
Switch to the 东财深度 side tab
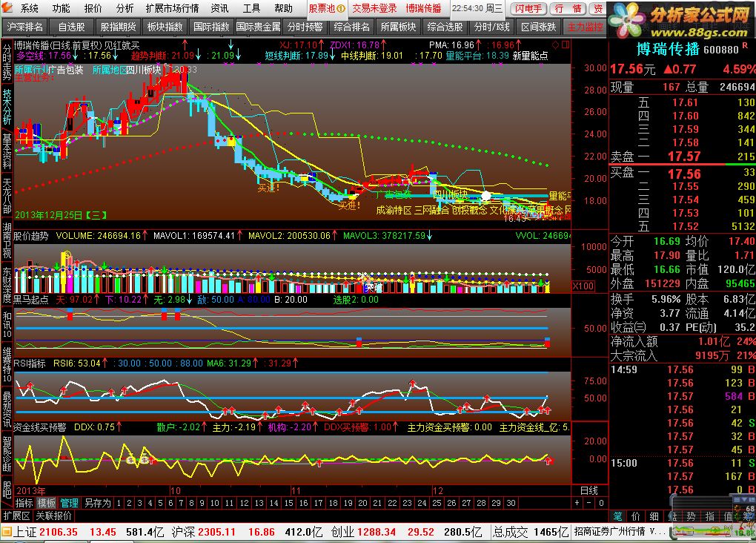pyautogui.click(x=7, y=285)
